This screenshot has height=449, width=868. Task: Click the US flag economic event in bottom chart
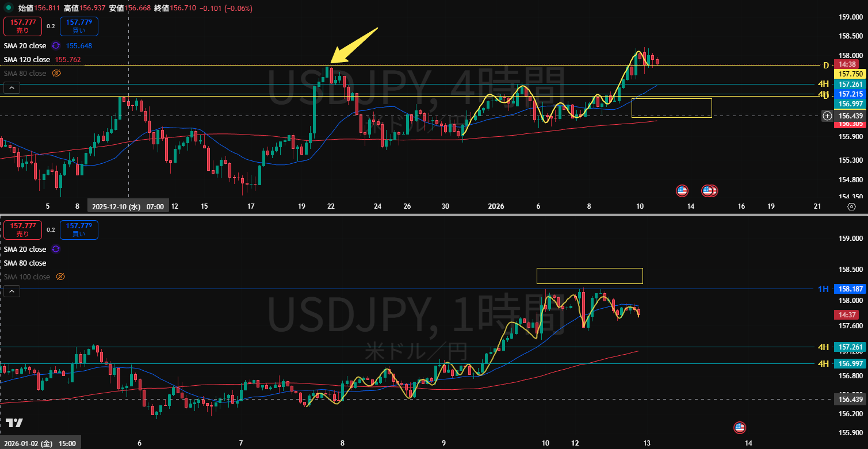click(740, 428)
